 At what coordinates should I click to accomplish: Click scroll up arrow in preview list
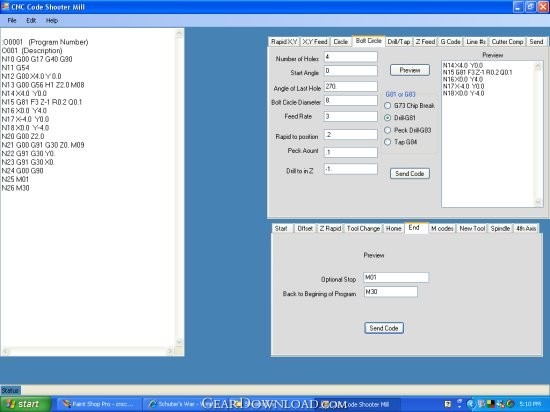coord(538,66)
